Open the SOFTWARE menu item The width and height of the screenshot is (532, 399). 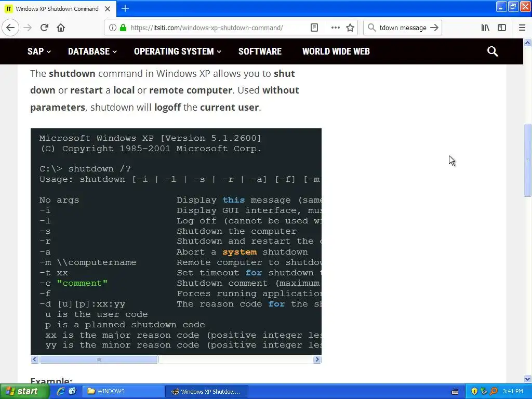[260, 51]
